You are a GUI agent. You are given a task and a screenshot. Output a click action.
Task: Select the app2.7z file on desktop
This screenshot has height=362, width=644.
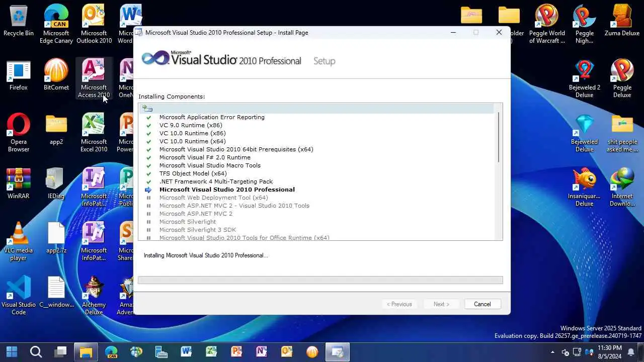(56, 238)
